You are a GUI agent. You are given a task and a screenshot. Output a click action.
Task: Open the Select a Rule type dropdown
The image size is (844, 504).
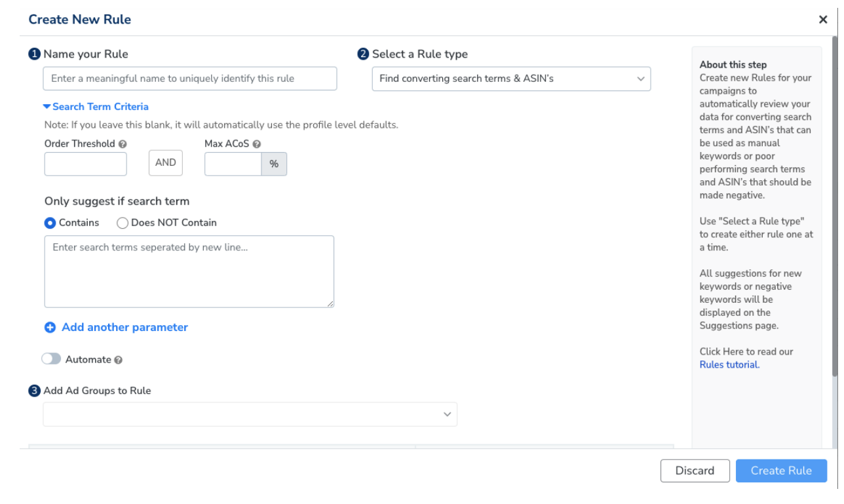point(511,79)
